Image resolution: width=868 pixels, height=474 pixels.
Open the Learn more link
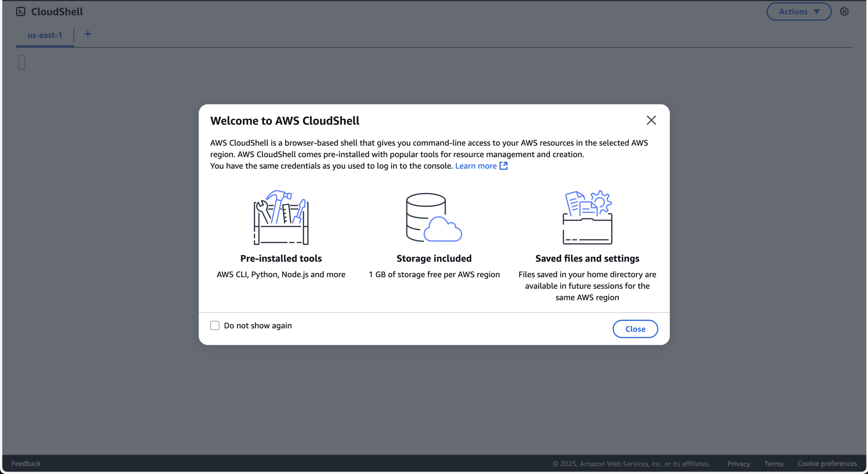(476, 166)
